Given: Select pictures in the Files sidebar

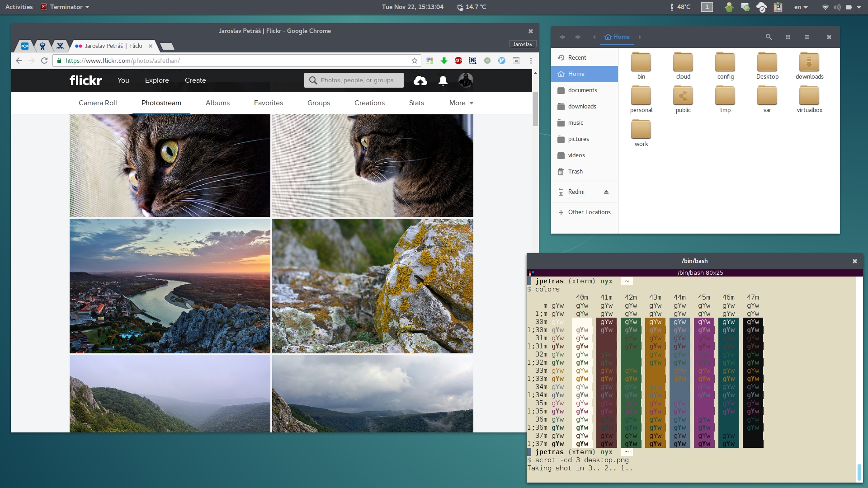Looking at the screenshot, I should pyautogui.click(x=585, y=139).
